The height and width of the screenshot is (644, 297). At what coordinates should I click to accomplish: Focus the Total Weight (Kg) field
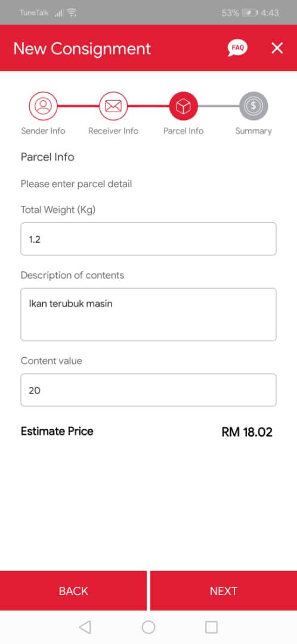[x=148, y=239]
